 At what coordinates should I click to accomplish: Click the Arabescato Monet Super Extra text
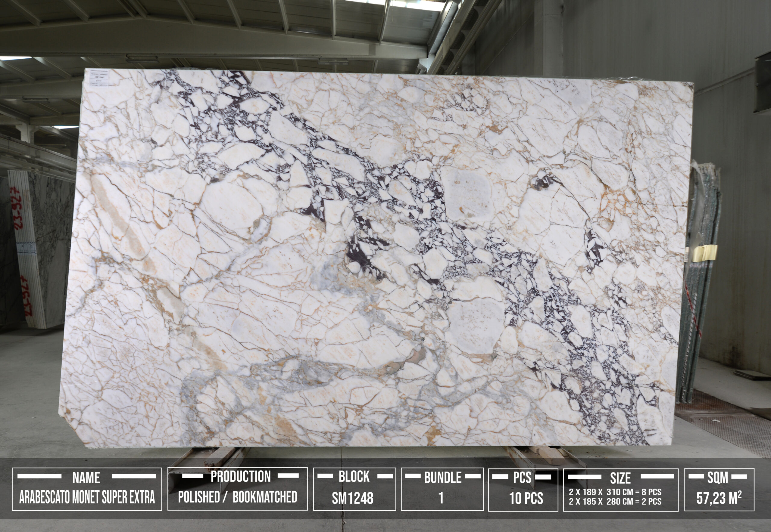coord(87,497)
